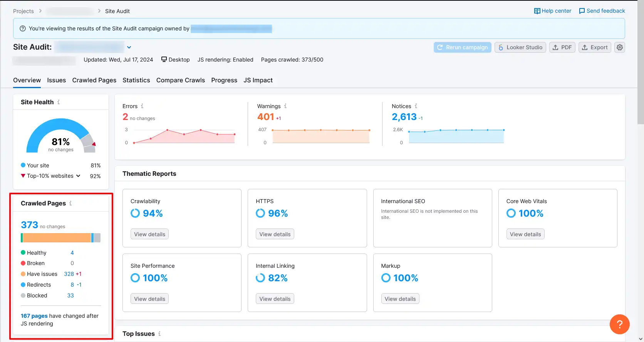644x342 pixels.
Task: Click the info icon in the banner
Action: [23, 28]
